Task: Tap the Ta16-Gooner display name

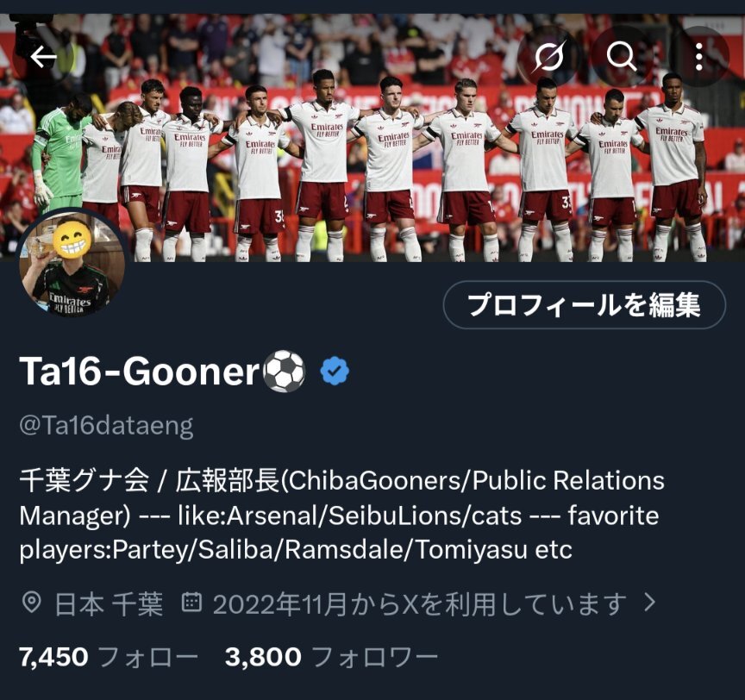Action: (x=139, y=372)
